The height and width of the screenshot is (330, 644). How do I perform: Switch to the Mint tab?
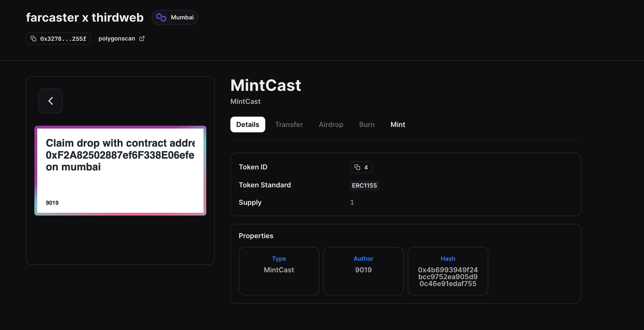click(x=397, y=124)
